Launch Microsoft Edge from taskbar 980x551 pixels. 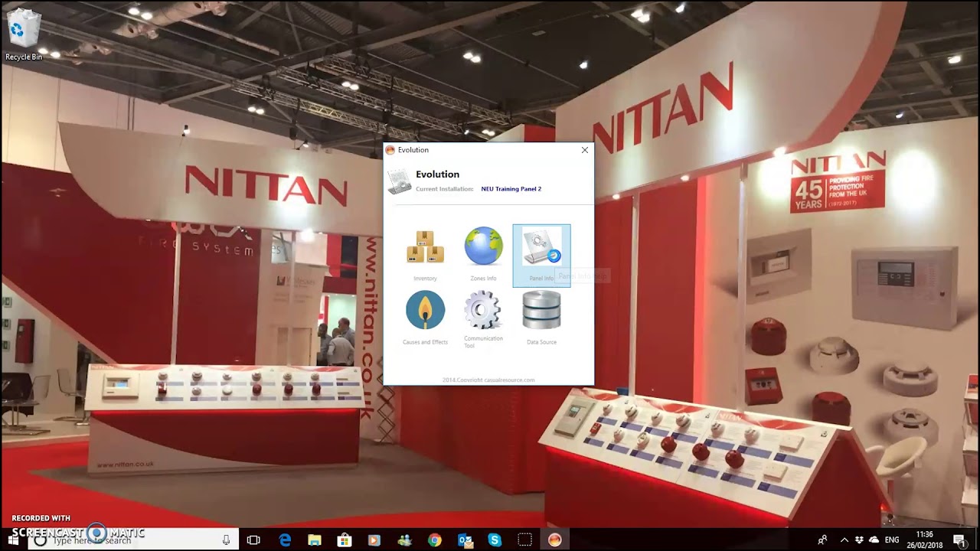pyautogui.click(x=285, y=540)
